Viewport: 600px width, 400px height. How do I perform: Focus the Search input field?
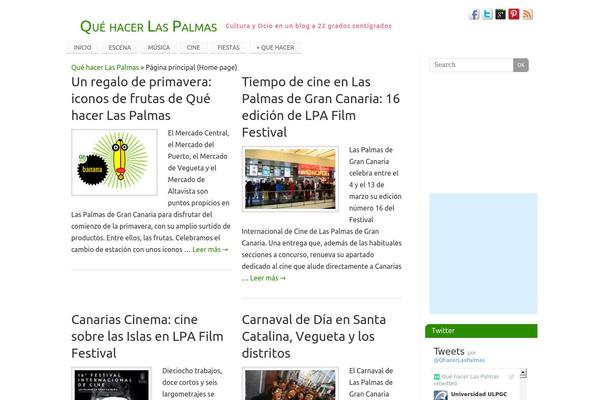[471, 65]
